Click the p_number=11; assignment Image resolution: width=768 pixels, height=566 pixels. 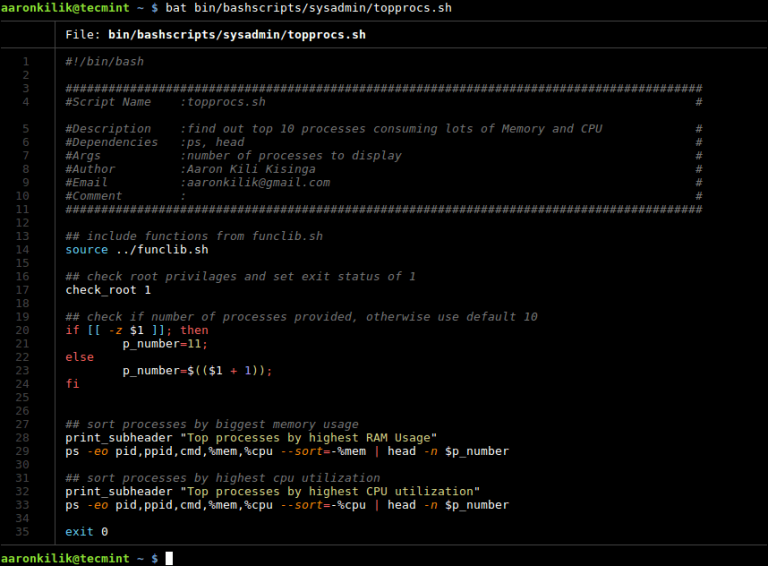coord(165,343)
